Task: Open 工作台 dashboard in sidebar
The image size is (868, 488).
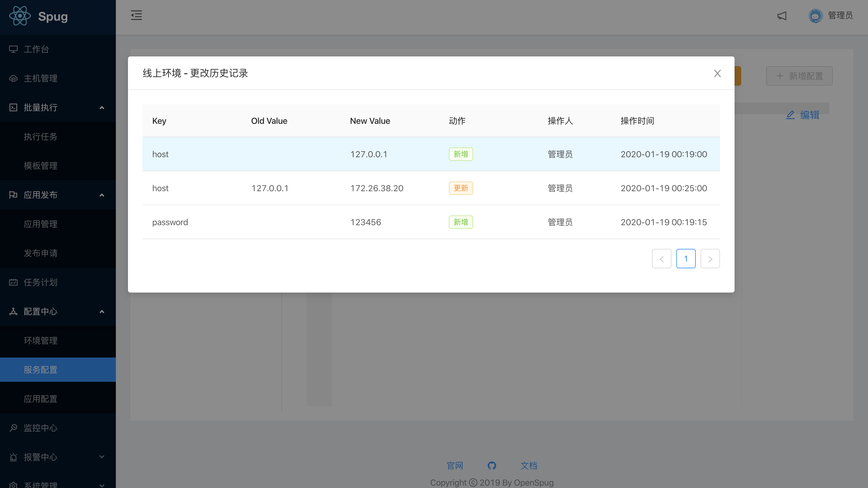Action: (36, 49)
